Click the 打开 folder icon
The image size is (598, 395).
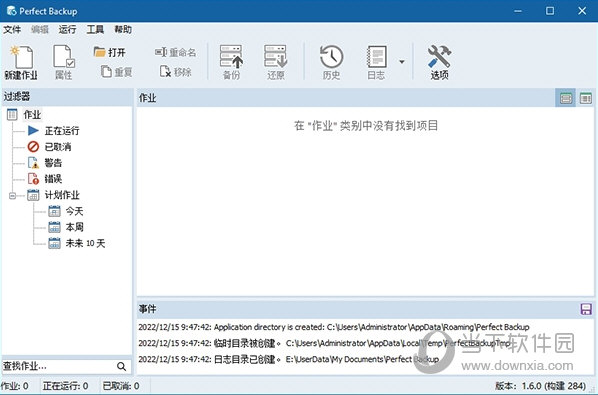tap(100, 51)
